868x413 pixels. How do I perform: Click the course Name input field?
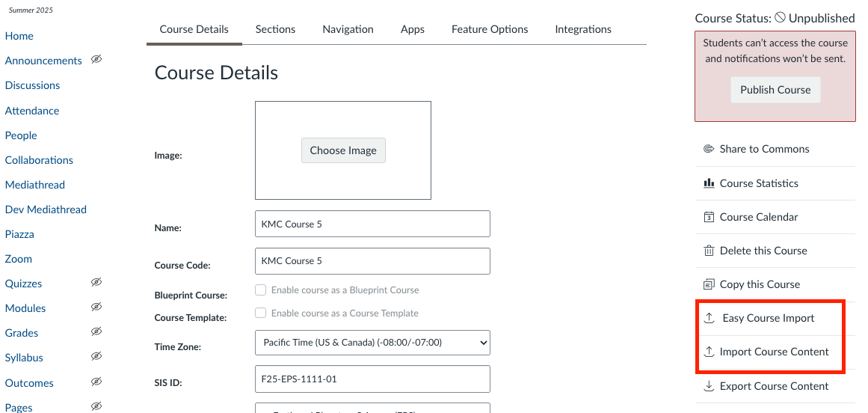coord(372,224)
